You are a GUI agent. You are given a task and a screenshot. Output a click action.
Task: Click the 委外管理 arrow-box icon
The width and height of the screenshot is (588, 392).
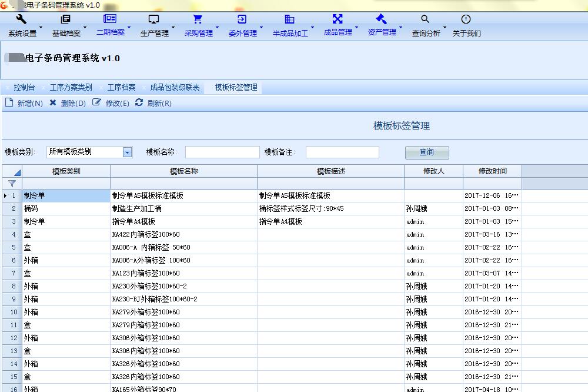pyautogui.click(x=242, y=19)
